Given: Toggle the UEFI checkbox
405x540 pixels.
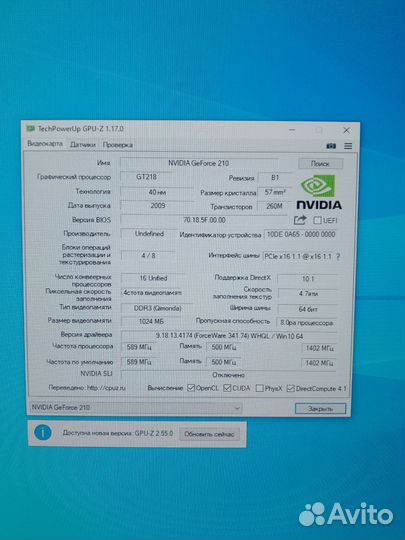Looking at the screenshot, I should pyautogui.click(x=317, y=220).
